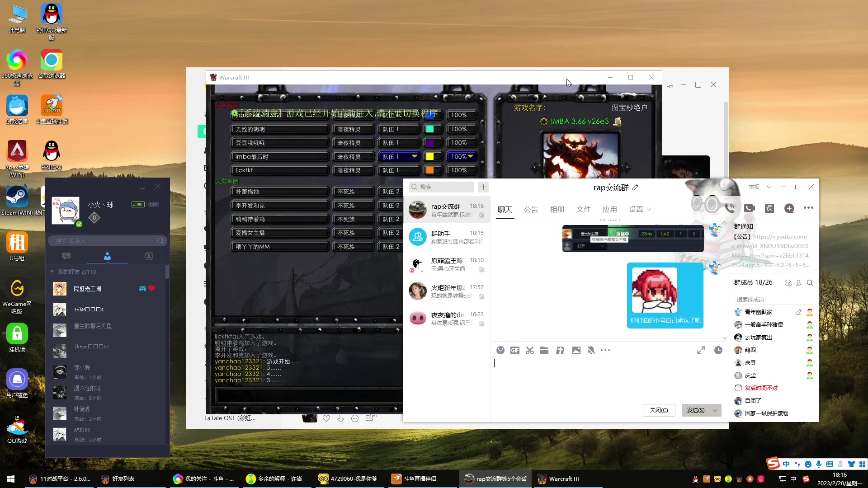Switch to the contacts person tab in 好友列表 panel
The height and width of the screenshot is (488, 868).
coord(107,256)
